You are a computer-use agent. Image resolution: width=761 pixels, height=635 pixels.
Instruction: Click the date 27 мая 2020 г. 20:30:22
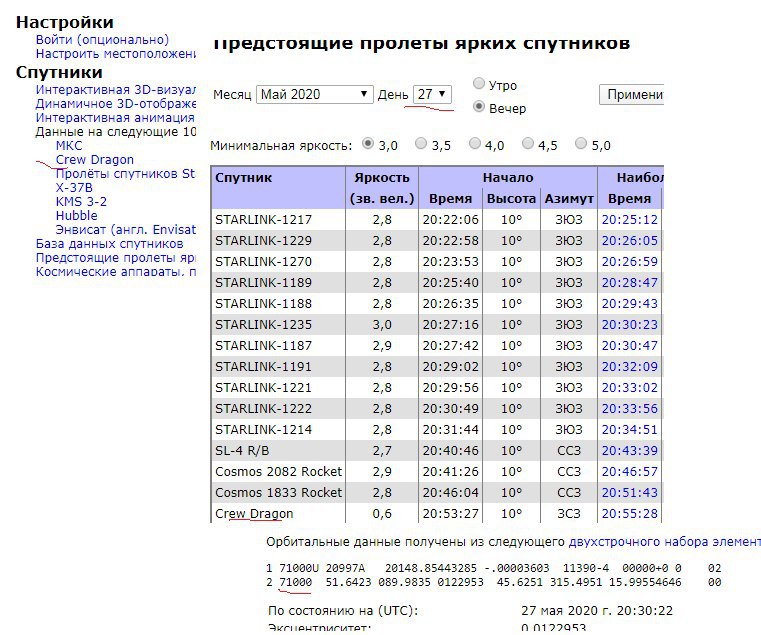597,610
